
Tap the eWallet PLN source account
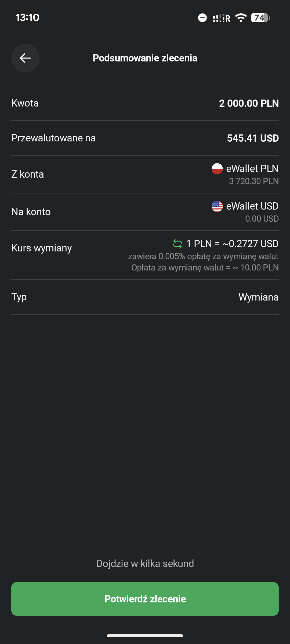click(252, 169)
